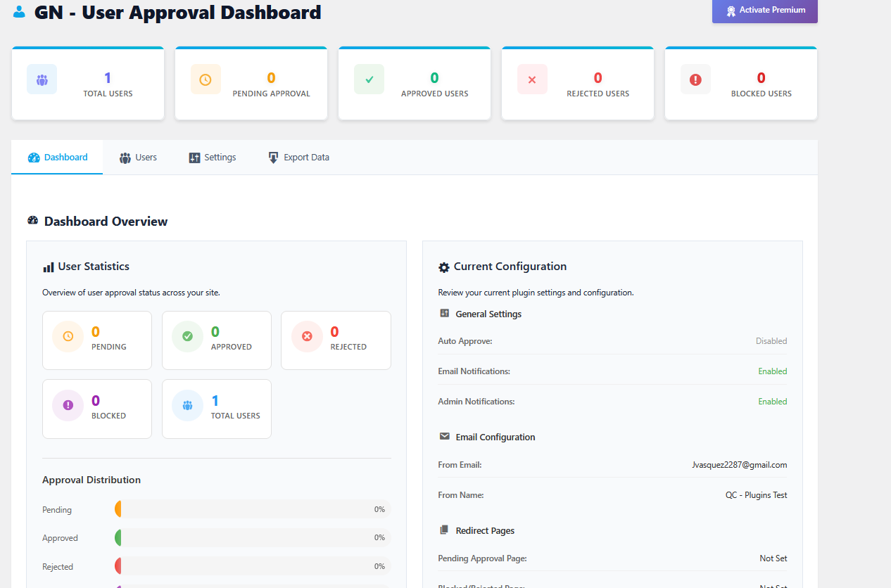Click the blue user icon in the header
The width and height of the screenshot is (891, 588).
(x=19, y=11)
